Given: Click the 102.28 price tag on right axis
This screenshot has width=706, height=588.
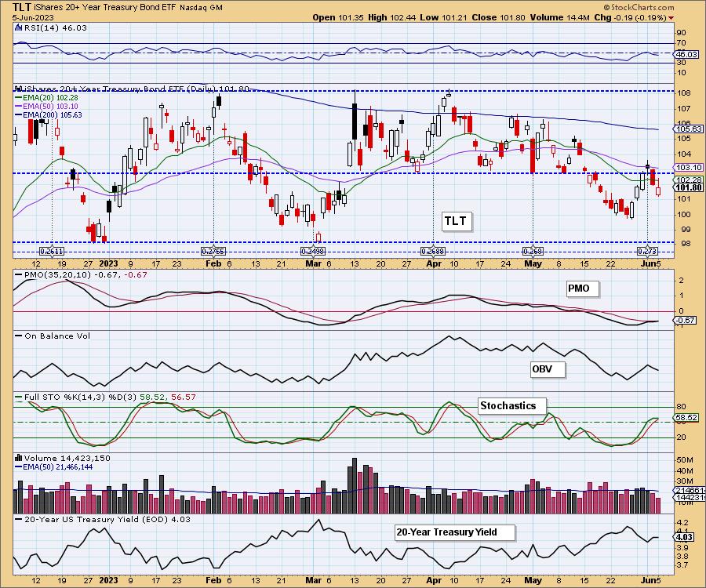Looking at the screenshot, I should click(x=689, y=180).
